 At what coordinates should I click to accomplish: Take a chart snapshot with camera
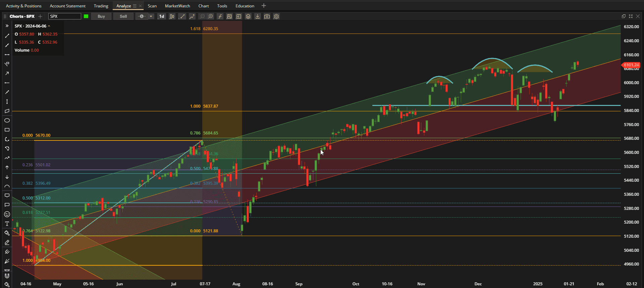(267, 16)
